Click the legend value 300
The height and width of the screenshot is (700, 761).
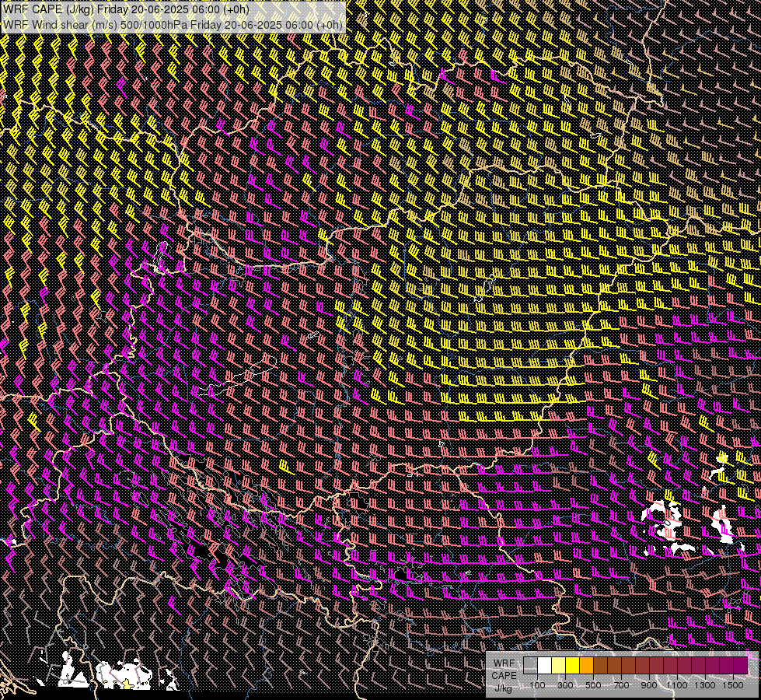(565, 685)
